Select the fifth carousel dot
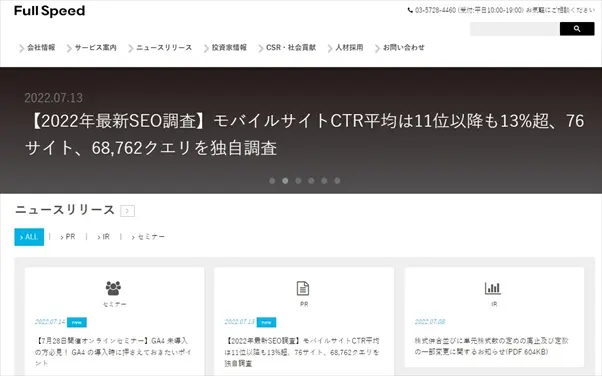This screenshot has height=376, width=602. (x=324, y=181)
